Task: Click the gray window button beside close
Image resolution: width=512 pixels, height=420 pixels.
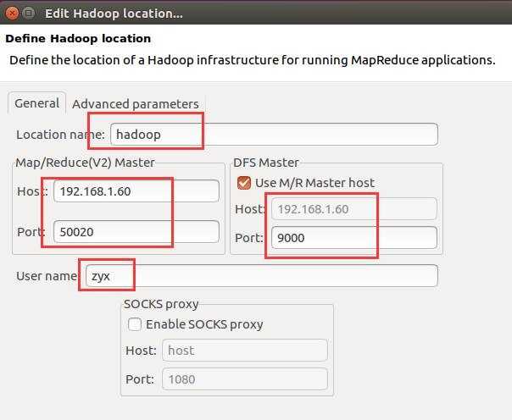Action: [x=29, y=13]
